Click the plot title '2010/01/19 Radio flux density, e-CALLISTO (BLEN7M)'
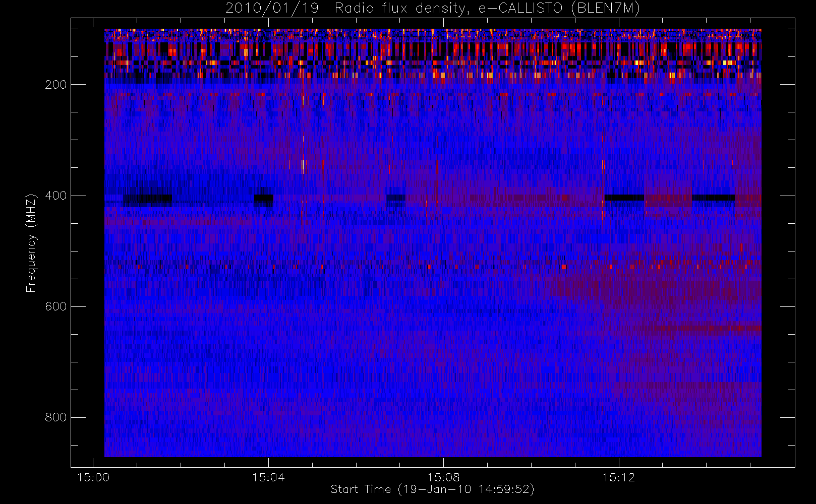Screen dimensions: 816x504 point(433,9)
